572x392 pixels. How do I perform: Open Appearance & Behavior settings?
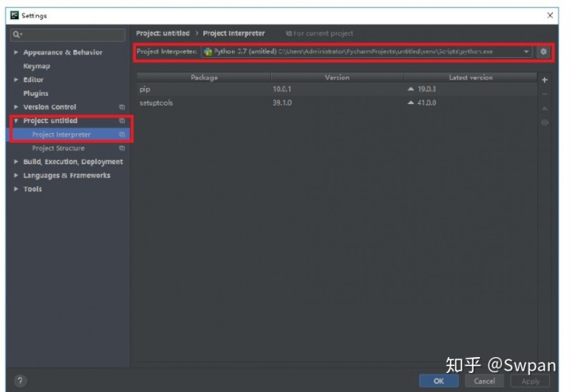click(x=63, y=52)
